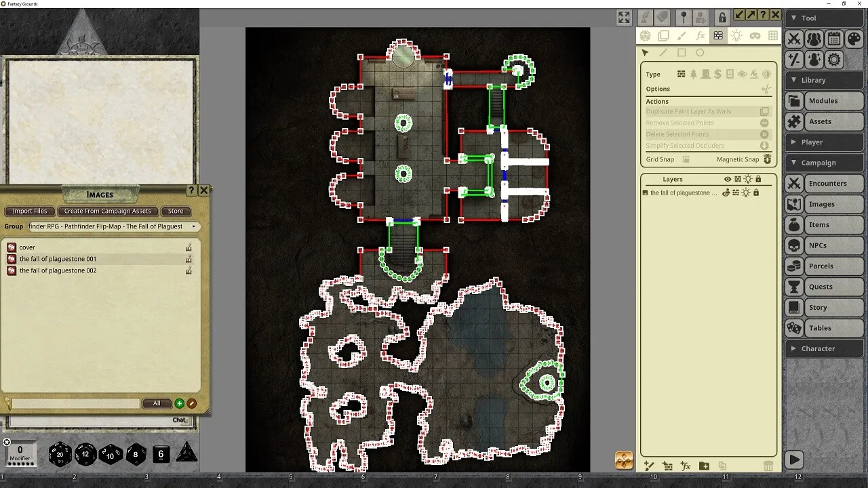
Task: Switch to the lighting bulb tab
Action: (x=736, y=36)
